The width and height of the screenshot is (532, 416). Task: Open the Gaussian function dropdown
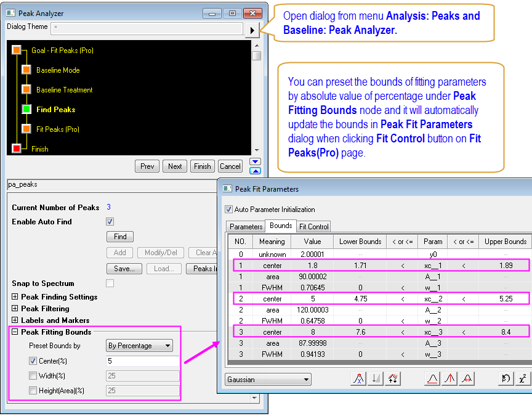pyautogui.click(x=268, y=379)
